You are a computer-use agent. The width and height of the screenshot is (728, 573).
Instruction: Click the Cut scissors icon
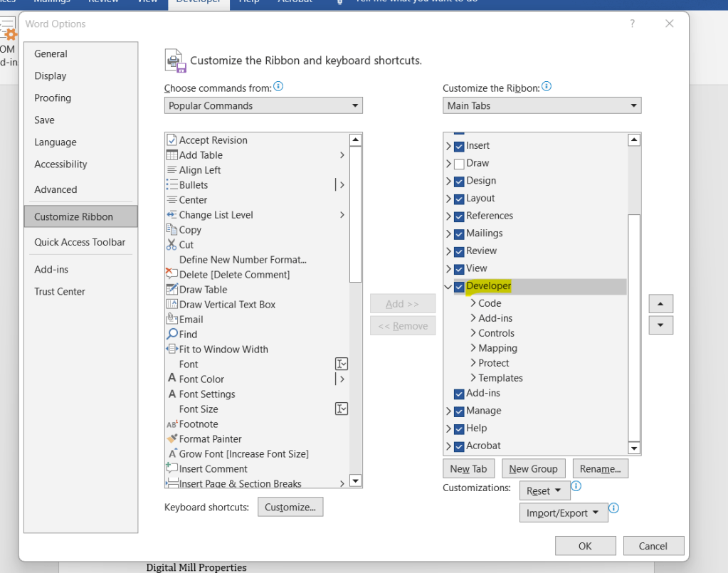(172, 244)
